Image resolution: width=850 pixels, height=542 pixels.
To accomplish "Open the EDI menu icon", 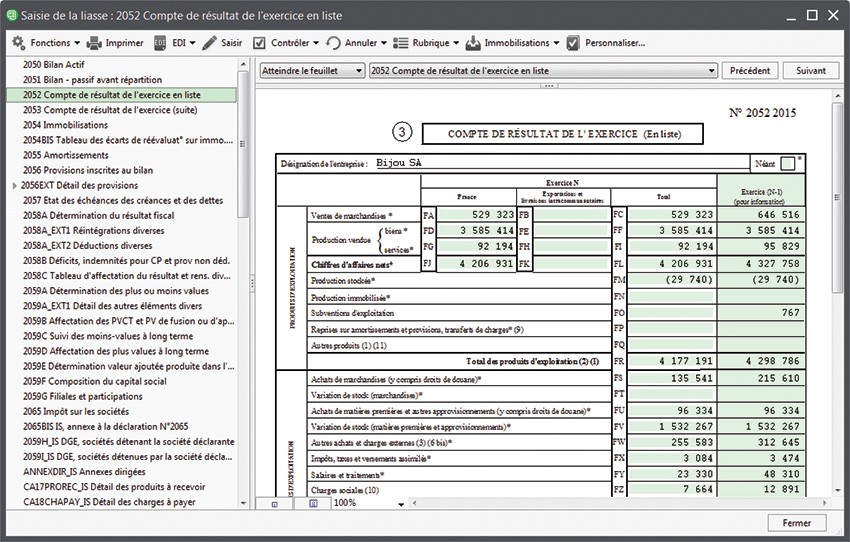I will click(160, 43).
